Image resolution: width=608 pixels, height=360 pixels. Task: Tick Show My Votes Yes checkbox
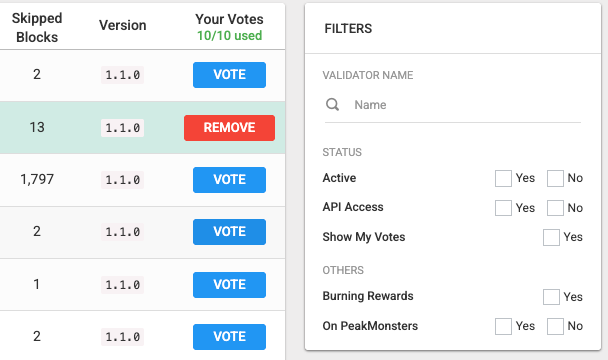(x=551, y=237)
